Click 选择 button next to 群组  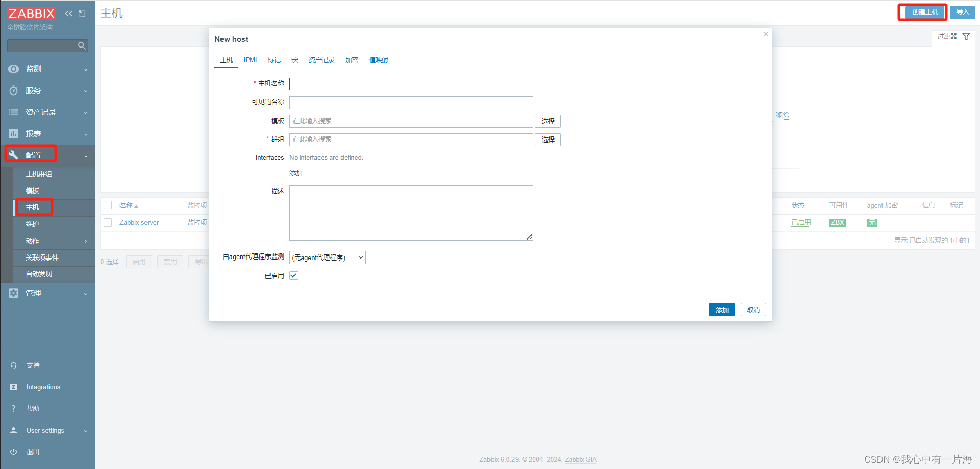[548, 139]
